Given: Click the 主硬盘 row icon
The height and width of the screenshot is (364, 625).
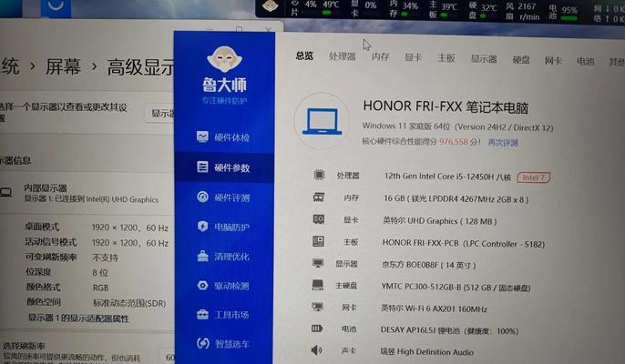Looking at the screenshot, I should pos(318,285).
